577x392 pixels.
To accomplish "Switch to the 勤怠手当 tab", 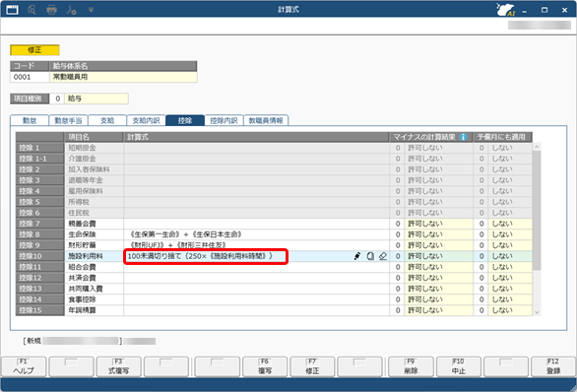I will (x=68, y=120).
